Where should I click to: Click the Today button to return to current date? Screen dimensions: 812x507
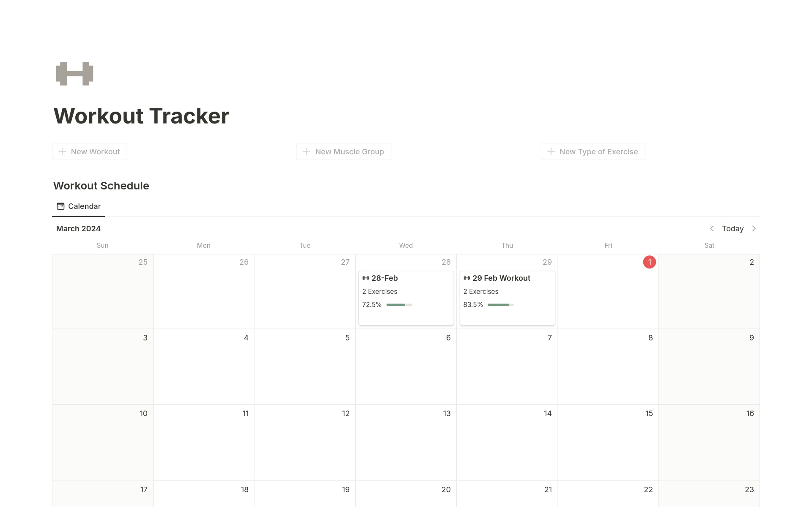click(732, 228)
